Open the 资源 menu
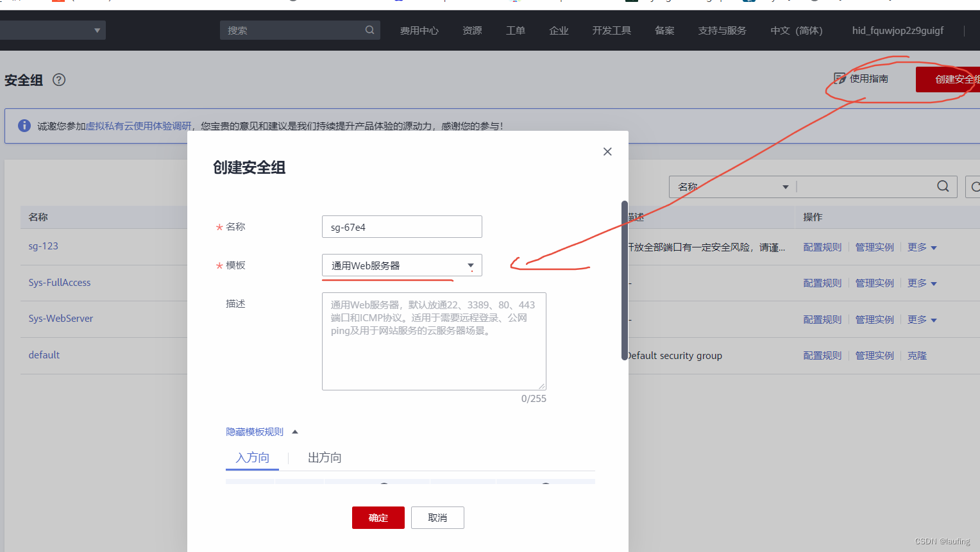 [x=472, y=31]
